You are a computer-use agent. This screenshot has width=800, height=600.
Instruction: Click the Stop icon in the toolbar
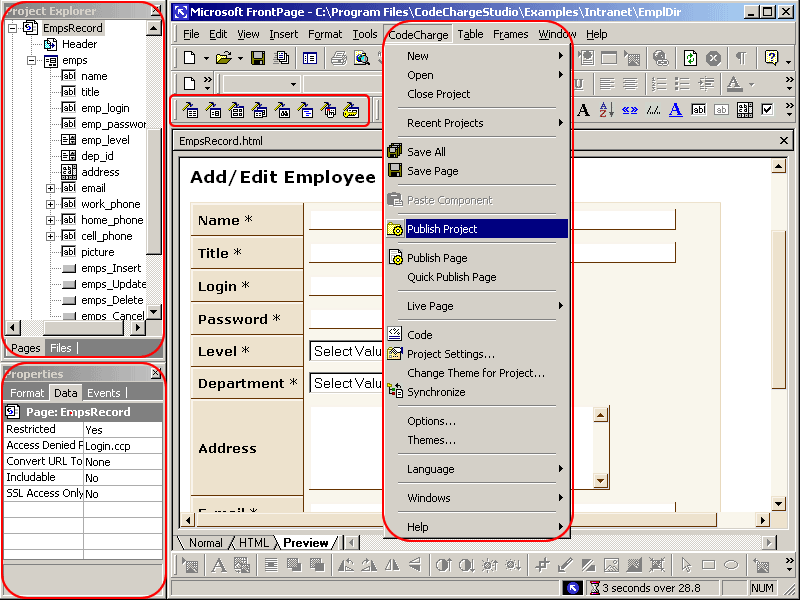pos(713,58)
